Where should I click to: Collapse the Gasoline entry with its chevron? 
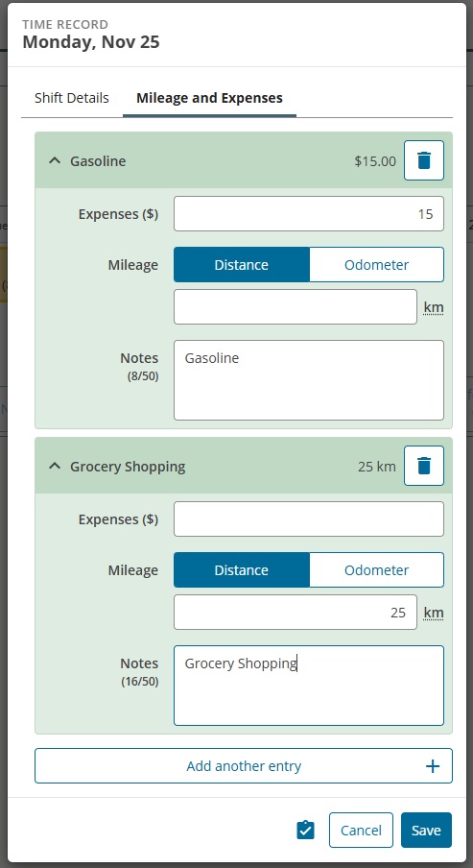tap(55, 160)
